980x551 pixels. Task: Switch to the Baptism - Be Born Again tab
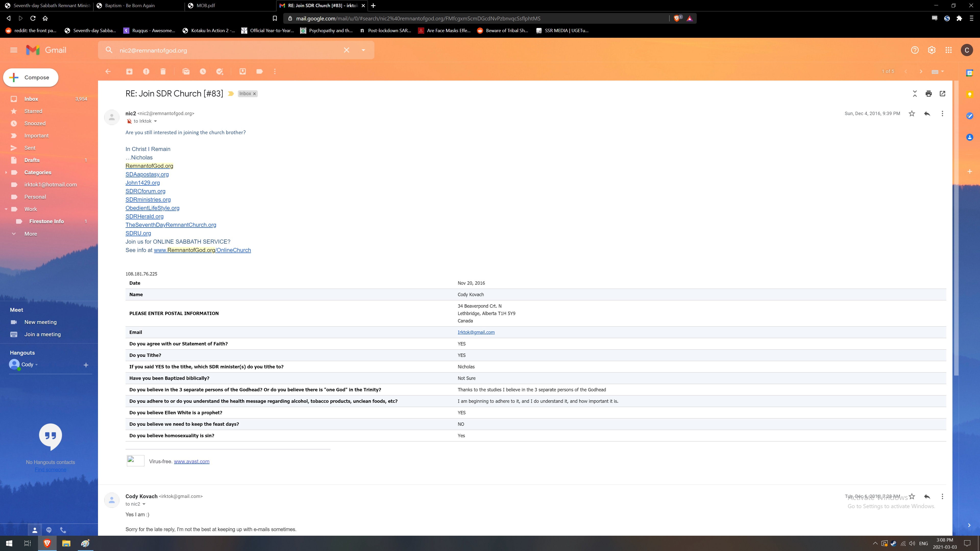click(x=139, y=6)
